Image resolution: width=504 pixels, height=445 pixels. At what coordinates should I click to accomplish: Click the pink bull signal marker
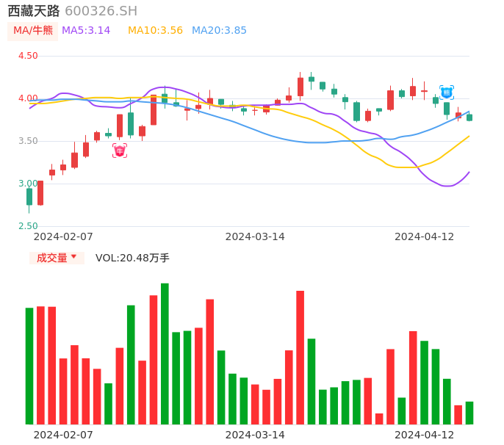point(120,151)
